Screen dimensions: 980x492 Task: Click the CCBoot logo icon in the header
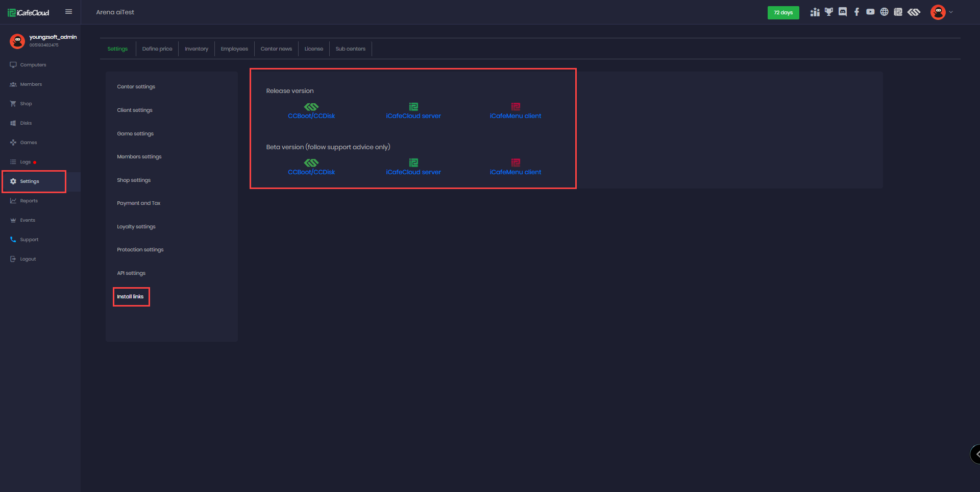(x=914, y=12)
